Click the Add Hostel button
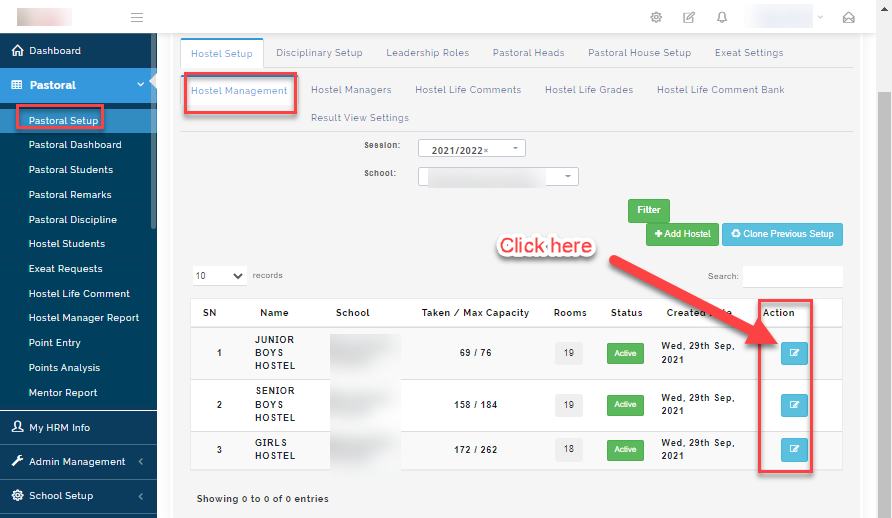The height and width of the screenshot is (518, 892). 682,234
